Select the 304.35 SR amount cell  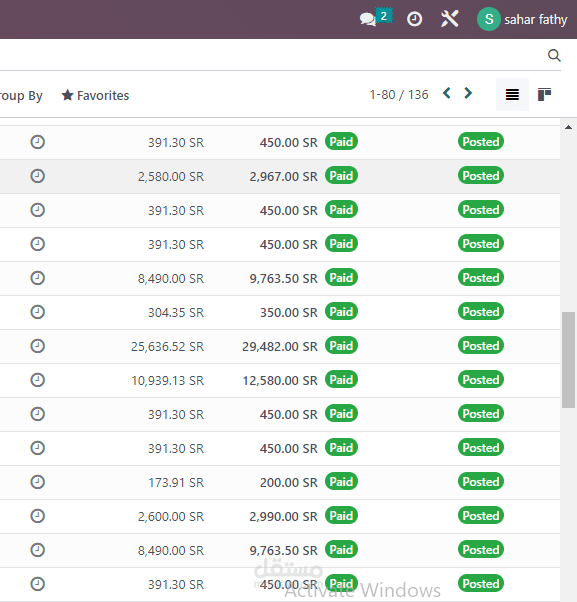point(176,313)
